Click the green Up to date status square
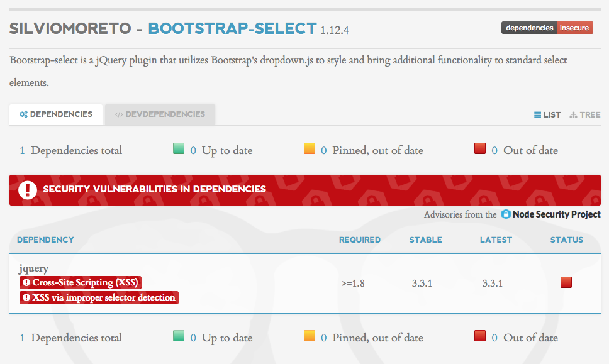The width and height of the screenshot is (609, 364). 179,148
